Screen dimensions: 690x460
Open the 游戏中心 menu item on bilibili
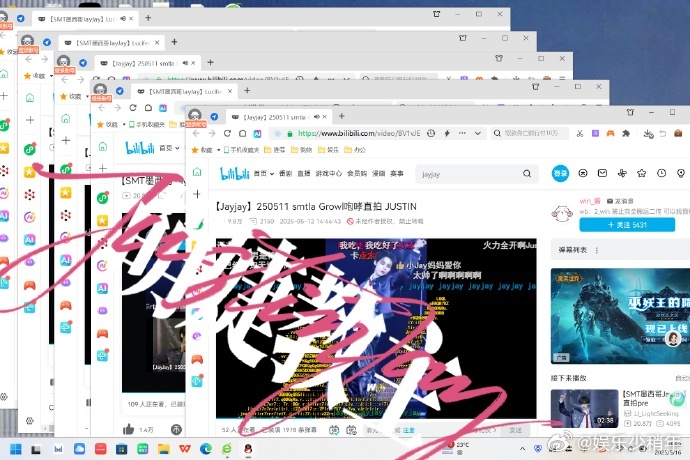[328, 173]
